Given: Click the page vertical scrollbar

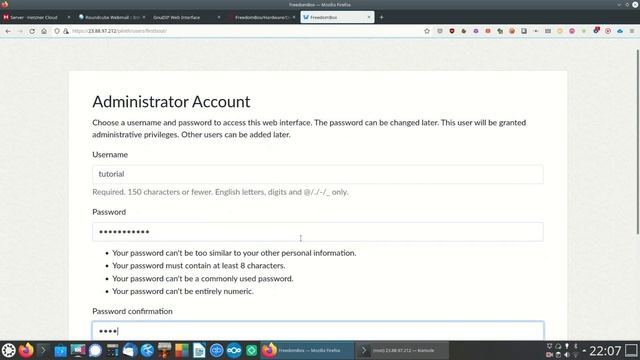Looking at the screenshot, I should (x=638, y=142).
